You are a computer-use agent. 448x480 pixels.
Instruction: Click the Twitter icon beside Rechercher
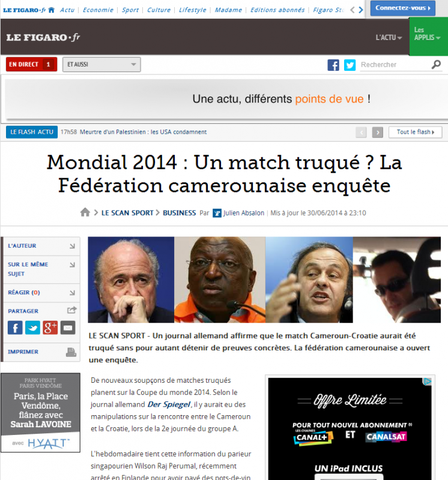click(350, 65)
